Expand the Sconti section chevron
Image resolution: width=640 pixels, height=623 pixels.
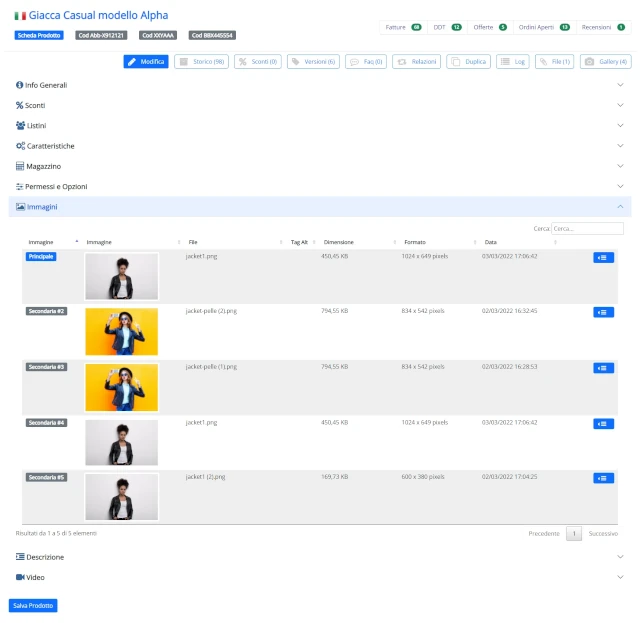point(620,105)
